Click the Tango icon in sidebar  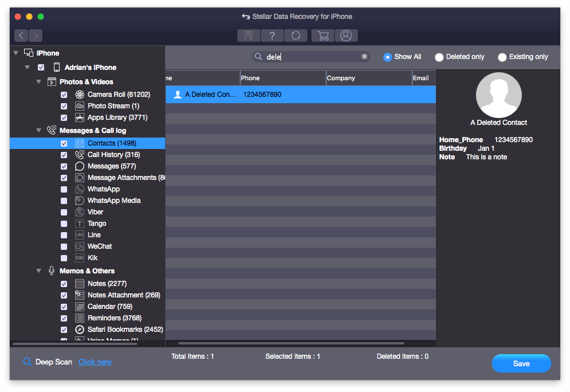(80, 224)
